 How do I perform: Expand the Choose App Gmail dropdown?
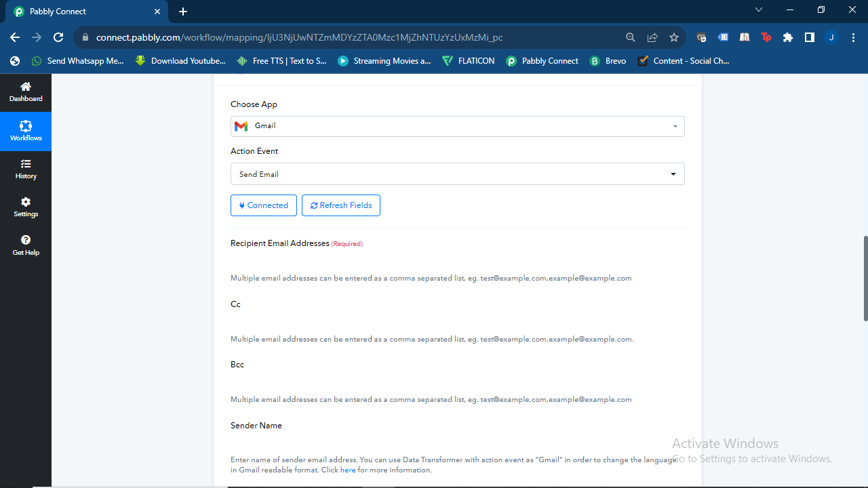[458, 126]
